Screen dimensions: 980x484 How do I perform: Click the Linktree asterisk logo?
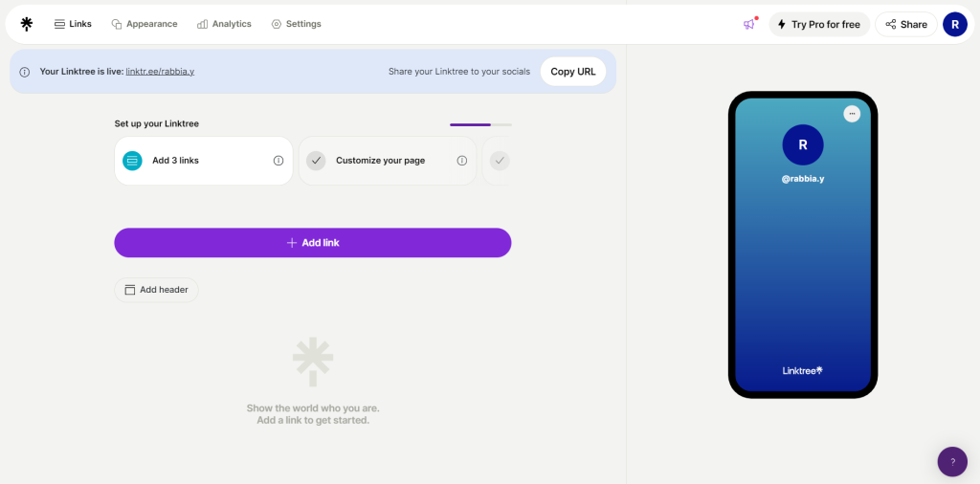click(x=26, y=24)
